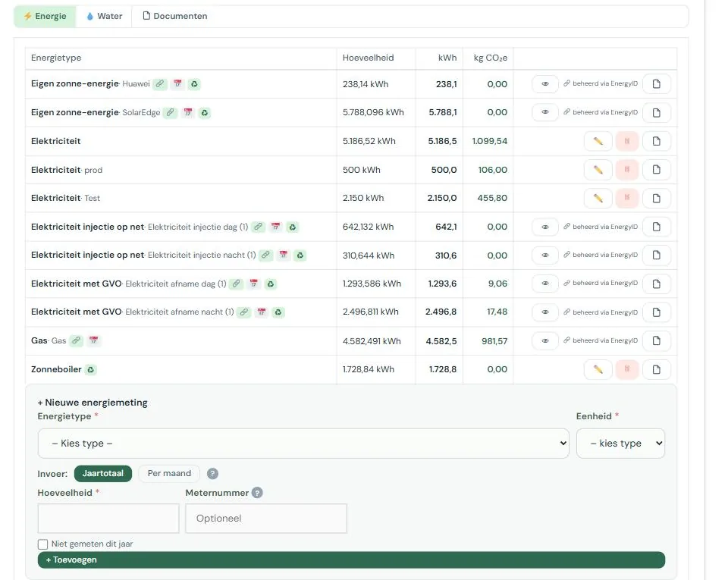Check 'Niet gemeten dit jaar'
728x580 pixels.
pos(42,544)
